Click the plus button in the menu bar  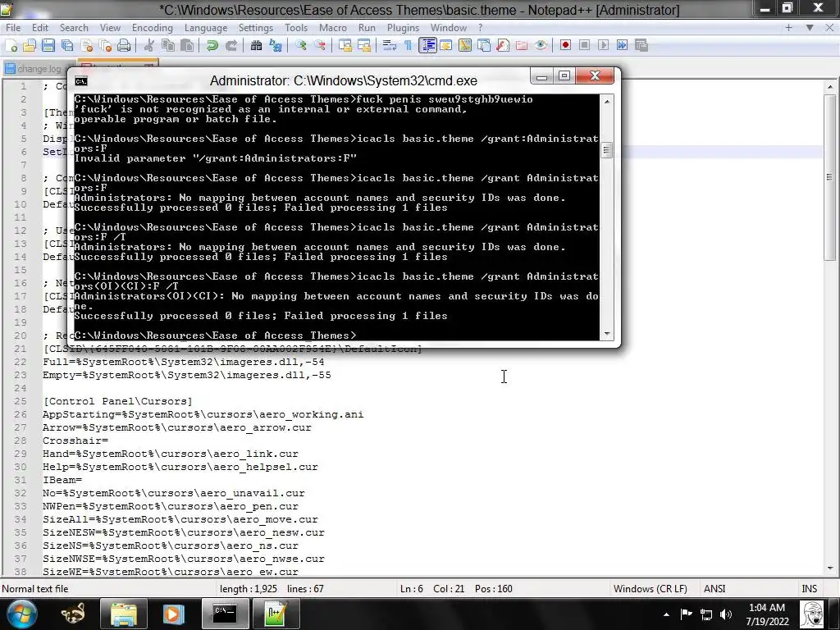(788, 27)
